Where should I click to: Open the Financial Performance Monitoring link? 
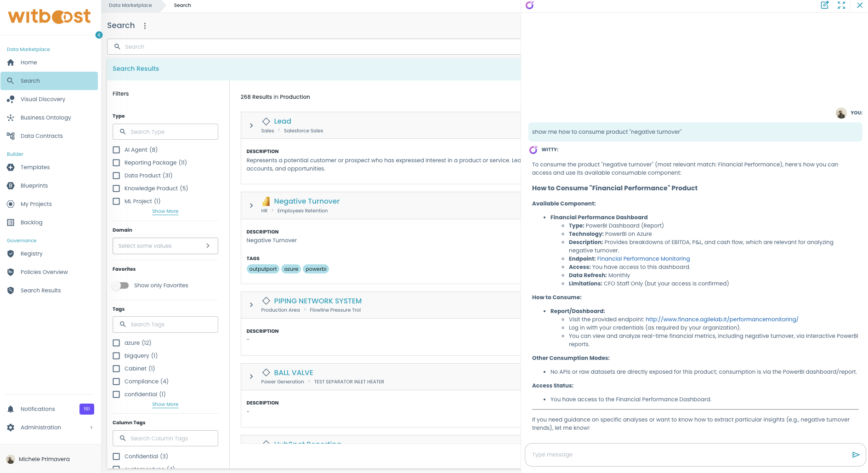click(643, 259)
